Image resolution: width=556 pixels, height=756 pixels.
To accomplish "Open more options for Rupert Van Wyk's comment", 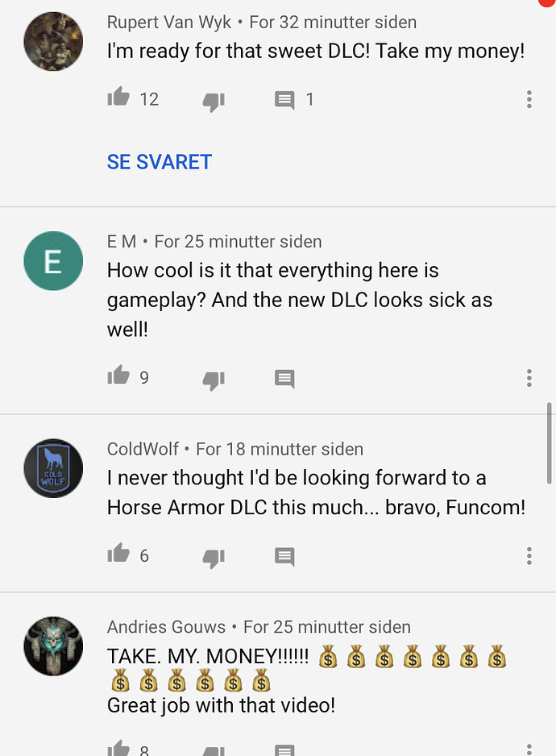I will click(529, 99).
